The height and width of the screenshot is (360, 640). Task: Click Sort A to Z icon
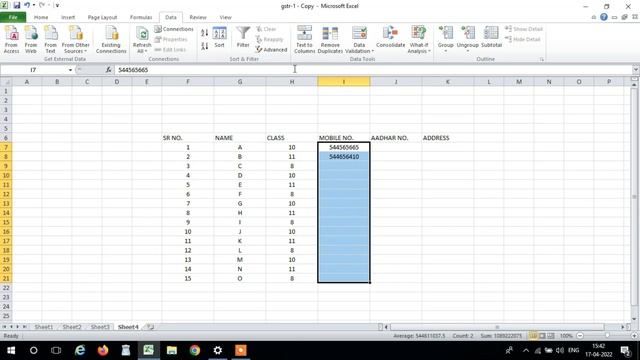204,33
